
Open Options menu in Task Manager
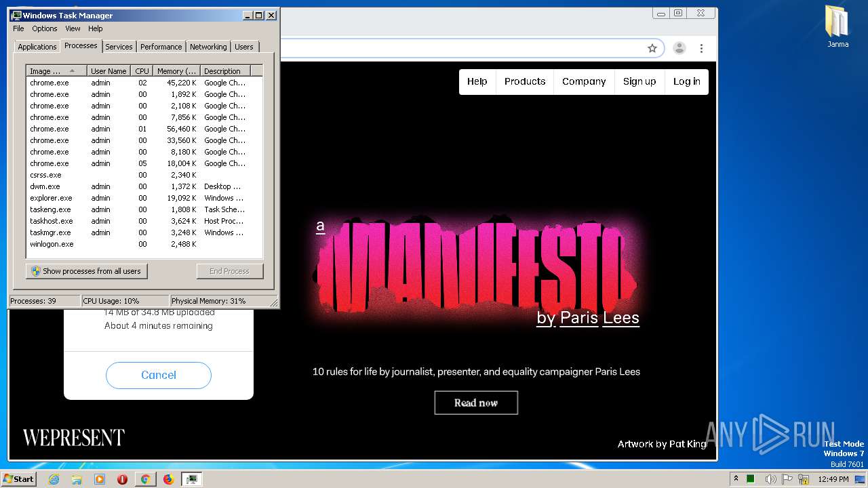[45, 28]
